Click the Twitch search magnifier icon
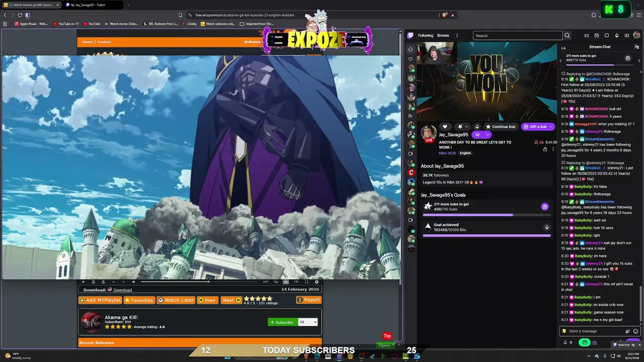 point(567,35)
